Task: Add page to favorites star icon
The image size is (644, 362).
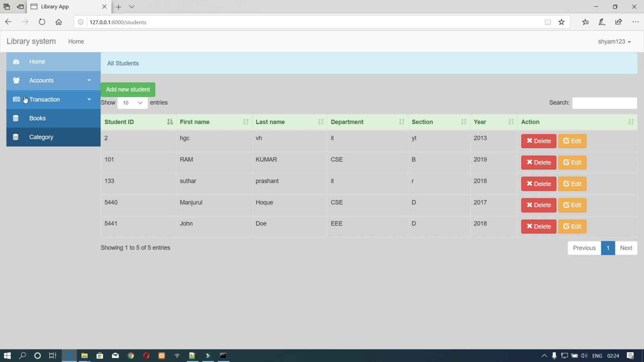Action: pyautogui.click(x=561, y=22)
